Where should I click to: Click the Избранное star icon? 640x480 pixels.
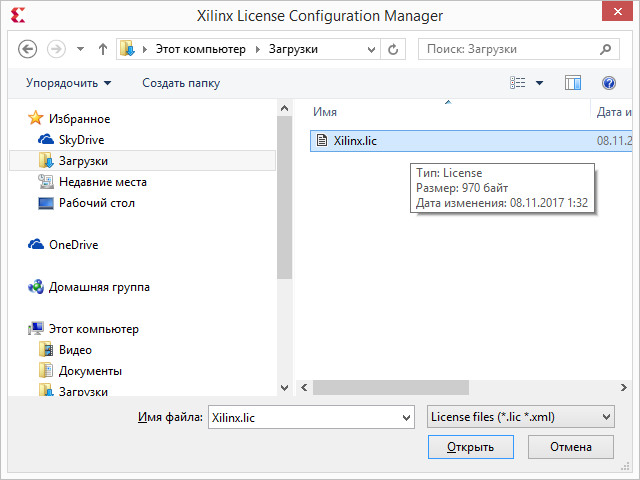tap(36, 118)
